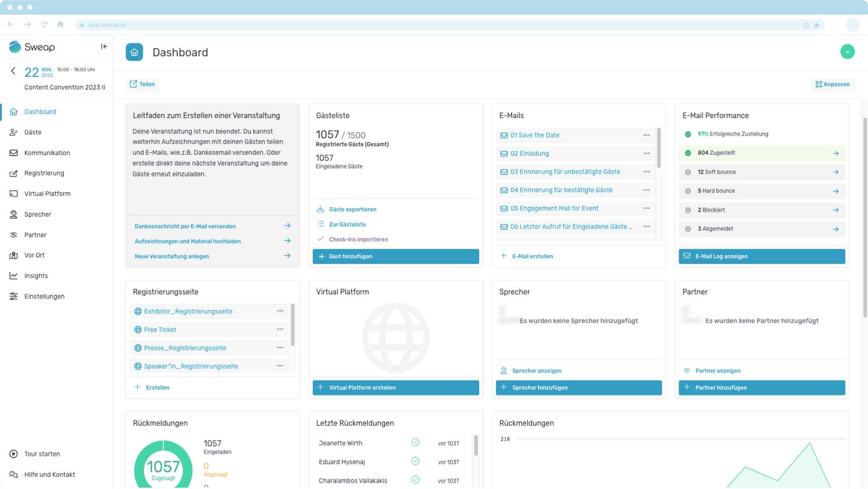The image size is (868, 489).
Task: Click the user avatar in top right
Action: tap(847, 52)
